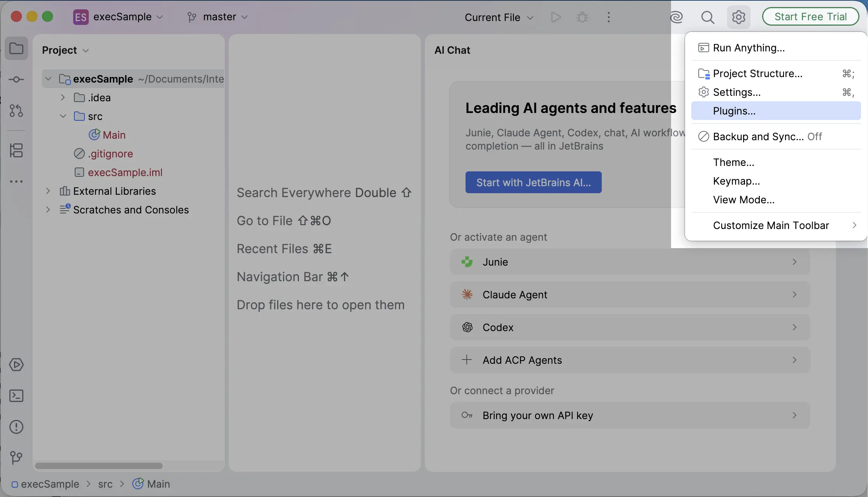This screenshot has height=497, width=868.
Task: Select Keymap... menu item
Action: pos(776,181)
